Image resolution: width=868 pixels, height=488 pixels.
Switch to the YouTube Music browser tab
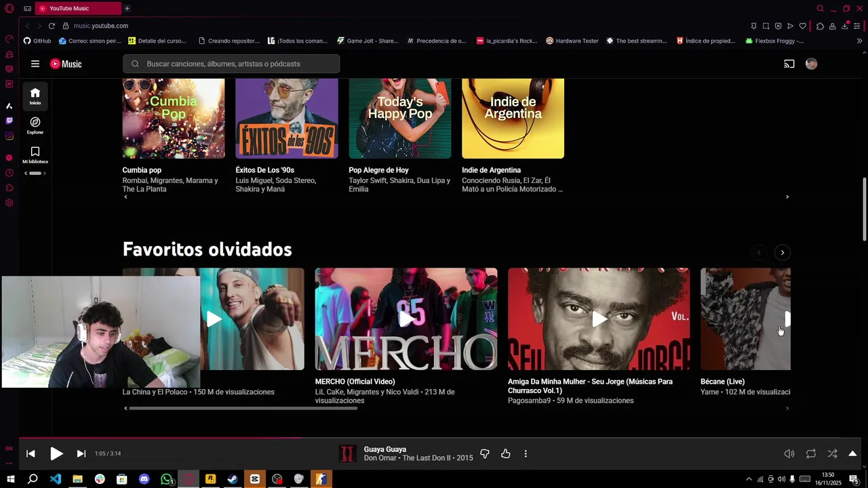(78, 8)
